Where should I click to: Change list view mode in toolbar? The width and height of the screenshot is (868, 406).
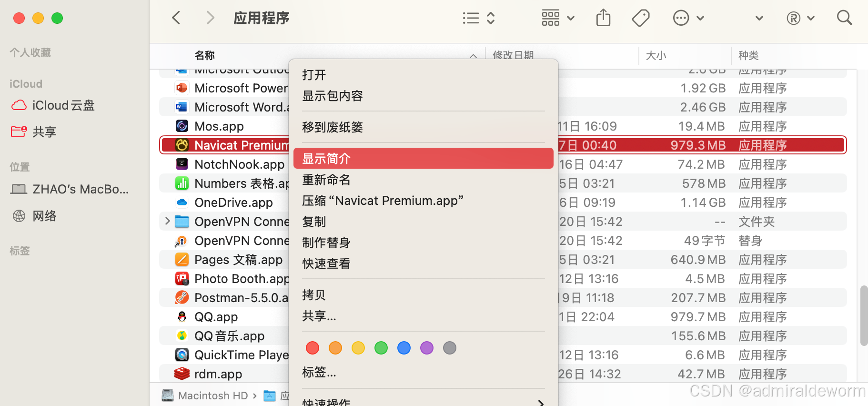click(x=479, y=18)
